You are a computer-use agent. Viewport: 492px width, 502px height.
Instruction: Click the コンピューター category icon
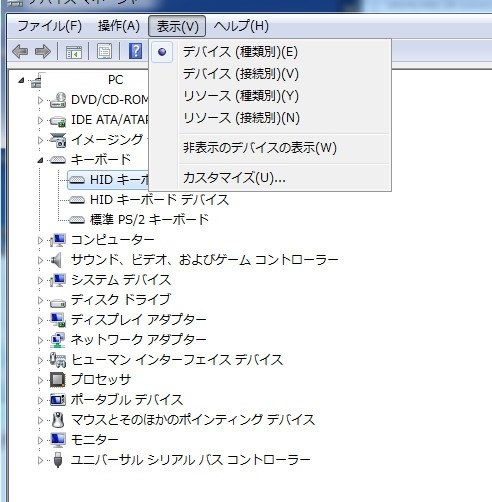58,240
